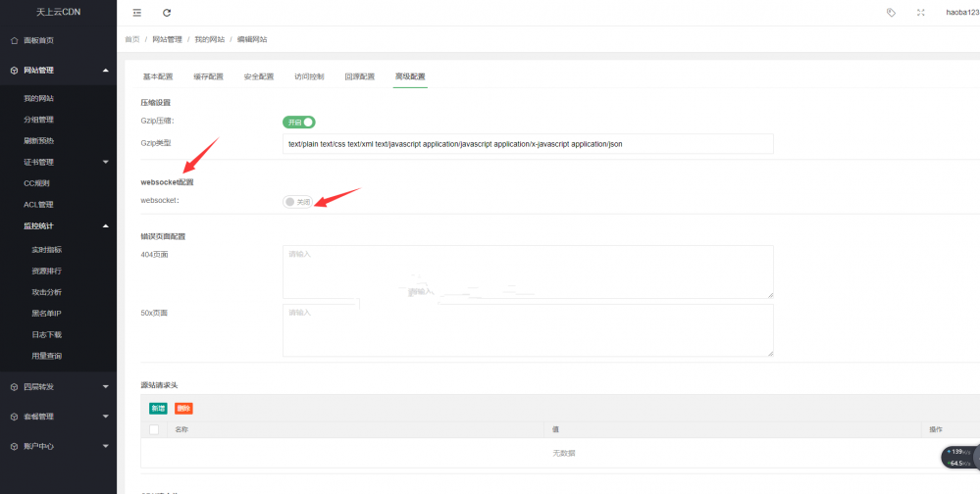Screen dimensions: 980x494
Task: Click the cube icon beside 套餐管理
Action: click(x=14, y=417)
